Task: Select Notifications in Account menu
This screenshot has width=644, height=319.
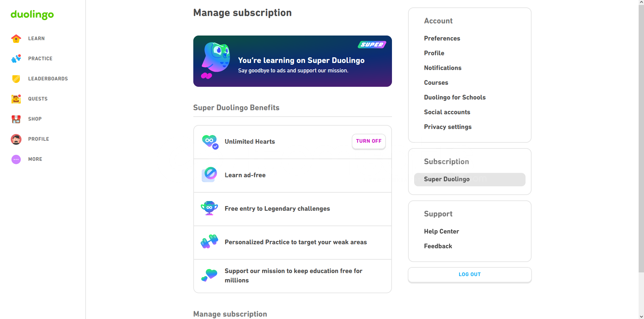Action: click(x=443, y=68)
